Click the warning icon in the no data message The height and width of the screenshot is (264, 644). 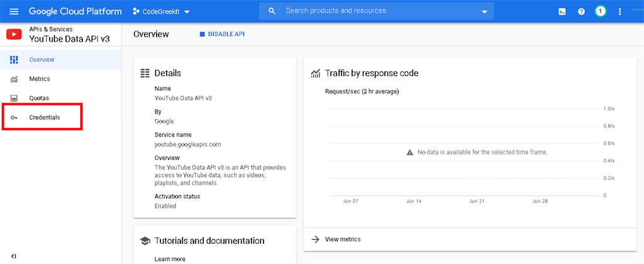[409, 152]
